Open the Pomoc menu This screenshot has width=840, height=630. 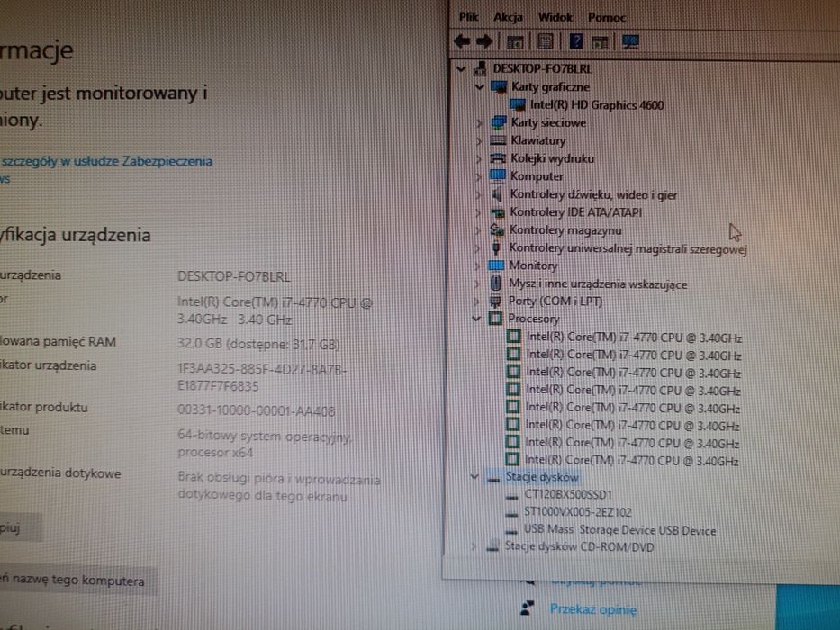[607, 18]
